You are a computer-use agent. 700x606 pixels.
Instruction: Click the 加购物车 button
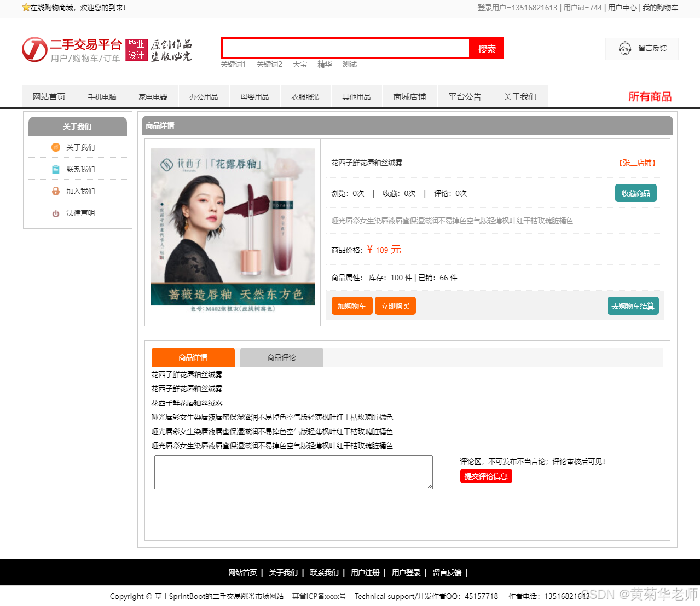352,305
